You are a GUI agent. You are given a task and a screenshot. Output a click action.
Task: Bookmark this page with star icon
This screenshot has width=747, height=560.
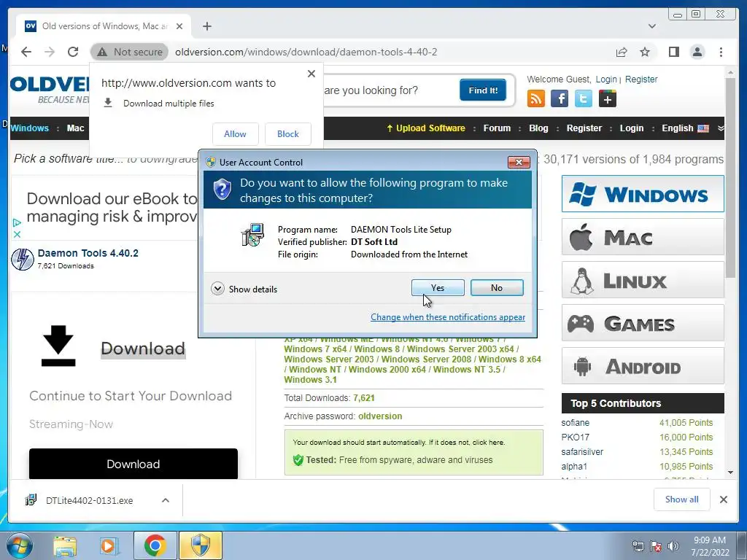click(645, 52)
